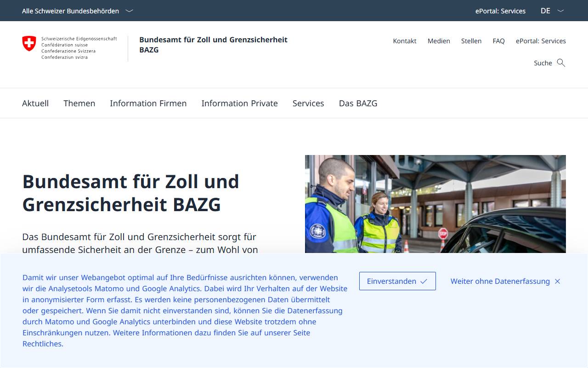588x368 pixels.
Task: Open ePortal: Services in top dark bar
Action: pos(500,11)
